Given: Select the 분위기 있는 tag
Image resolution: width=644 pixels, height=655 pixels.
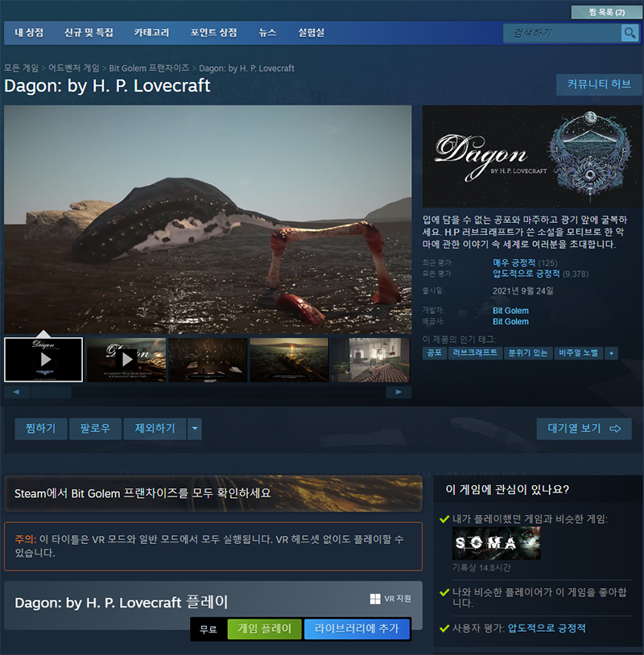Looking at the screenshot, I should point(528,353).
